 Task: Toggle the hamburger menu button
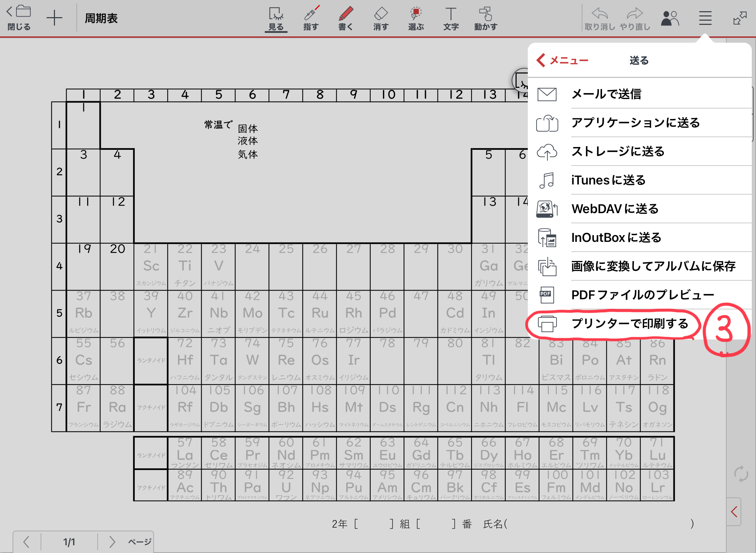(705, 18)
